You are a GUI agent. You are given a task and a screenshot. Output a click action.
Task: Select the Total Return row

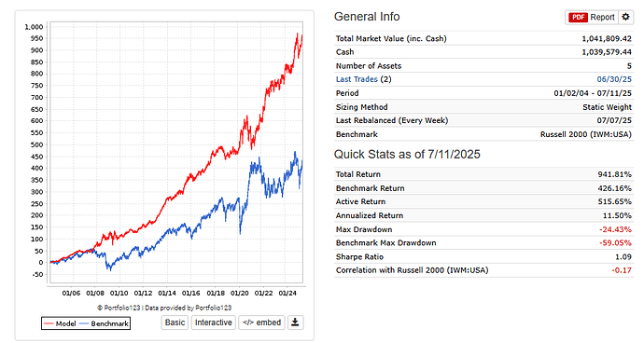pyautogui.click(x=483, y=174)
